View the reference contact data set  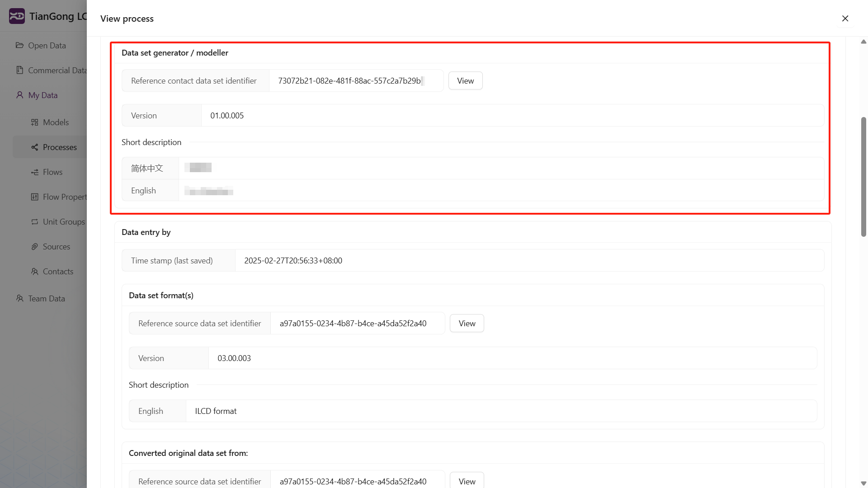(465, 81)
